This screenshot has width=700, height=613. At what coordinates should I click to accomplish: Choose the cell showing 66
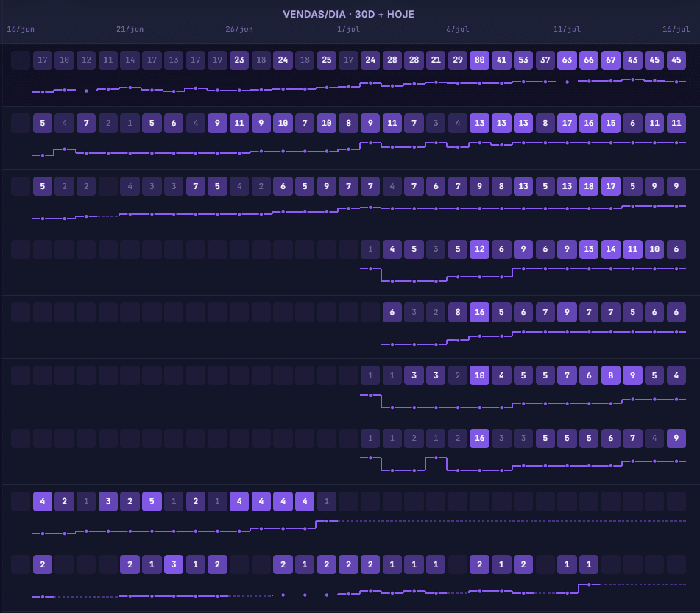point(589,60)
